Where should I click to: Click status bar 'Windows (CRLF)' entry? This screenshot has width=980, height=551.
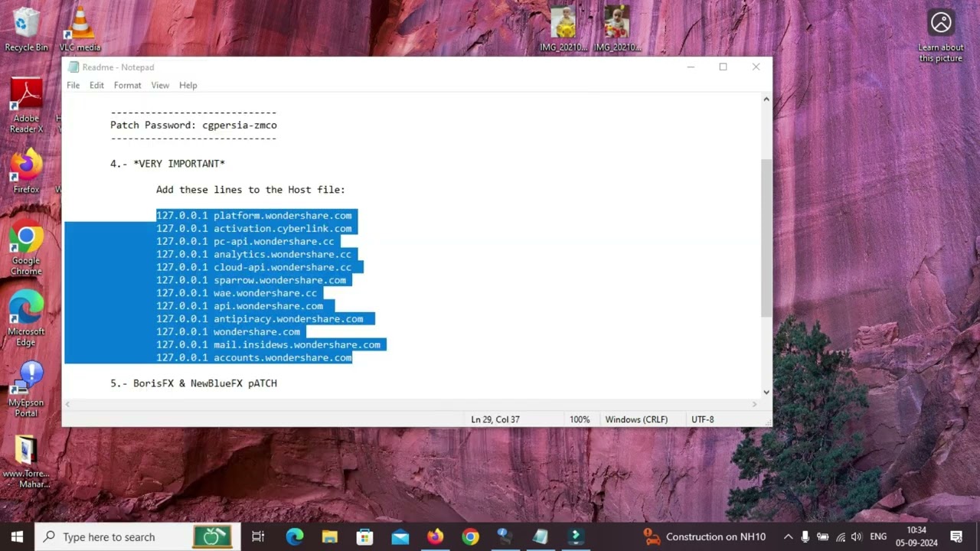636,419
